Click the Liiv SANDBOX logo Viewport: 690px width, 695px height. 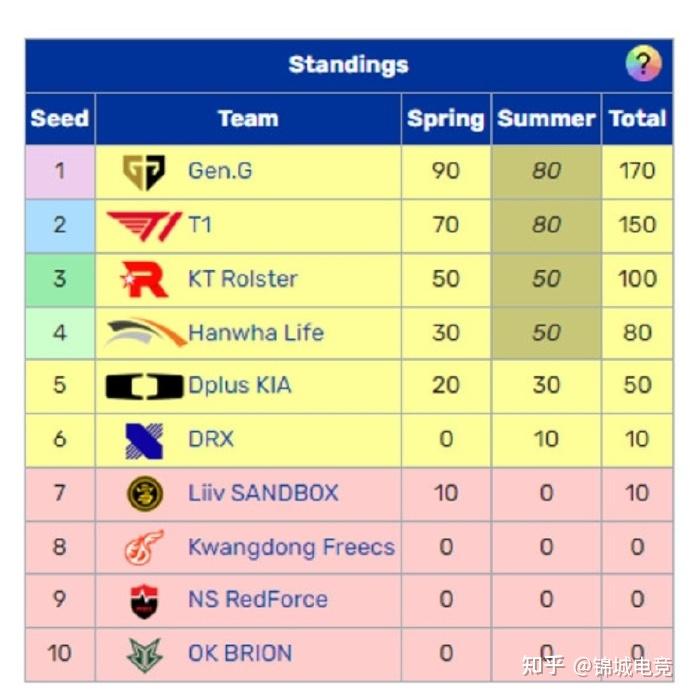click(144, 493)
